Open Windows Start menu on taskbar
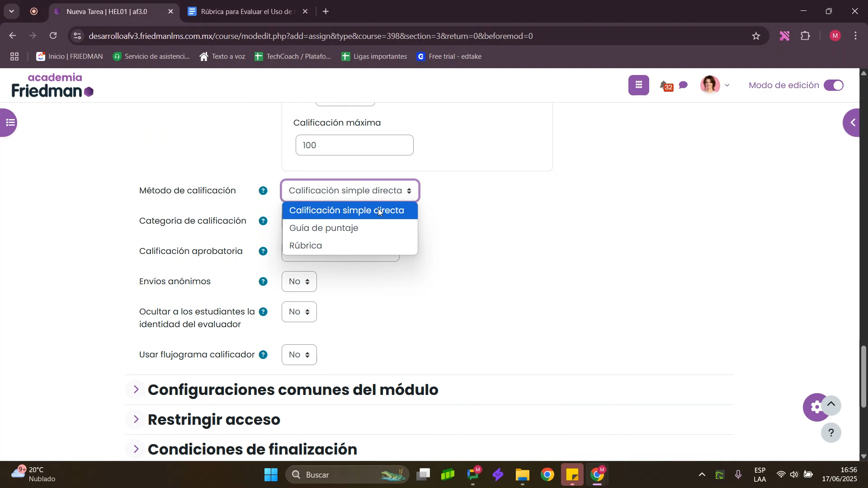Screen dimensions: 868x488 pyautogui.click(x=271, y=475)
